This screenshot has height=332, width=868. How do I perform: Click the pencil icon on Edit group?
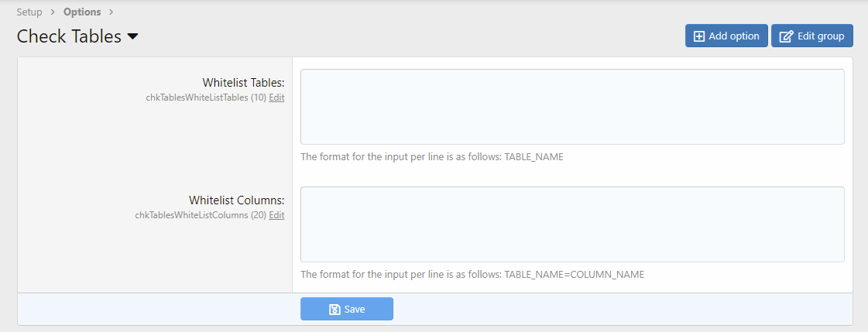coord(786,36)
